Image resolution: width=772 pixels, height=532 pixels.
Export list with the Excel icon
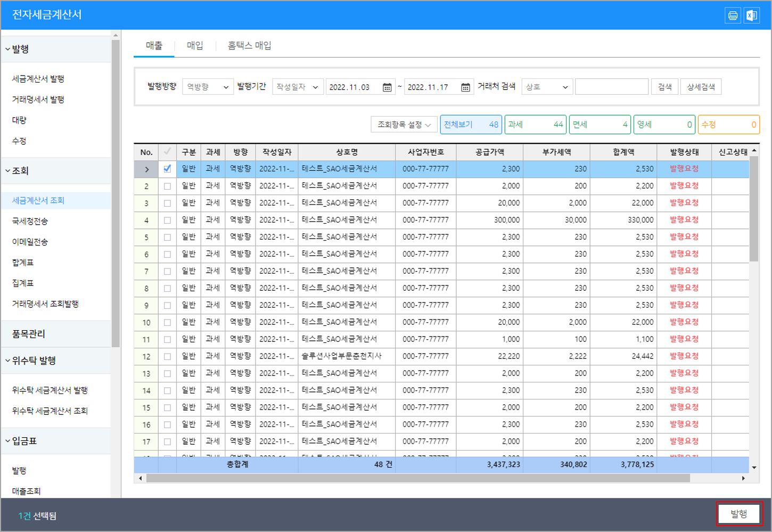click(751, 15)
